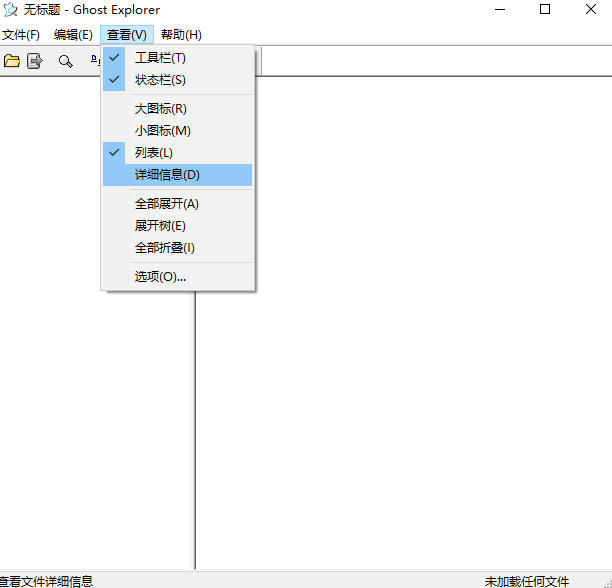Image resolution: width=612 pixels, height=588 pixels.
Task: Click status text 查看文件详细信息
Action: click(45, 581)
